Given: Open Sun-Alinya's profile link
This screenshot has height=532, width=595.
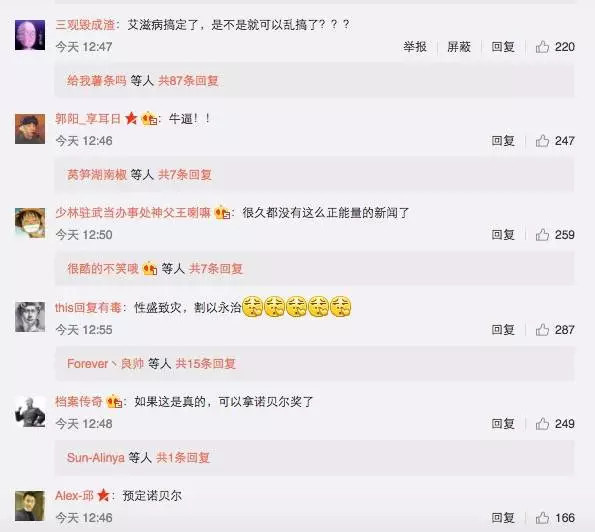Looking at the screenshot, I should [96, 458].
